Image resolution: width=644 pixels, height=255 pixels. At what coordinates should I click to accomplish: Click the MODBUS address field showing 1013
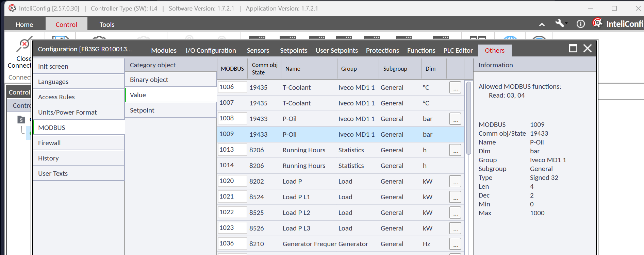coord(232,150)
